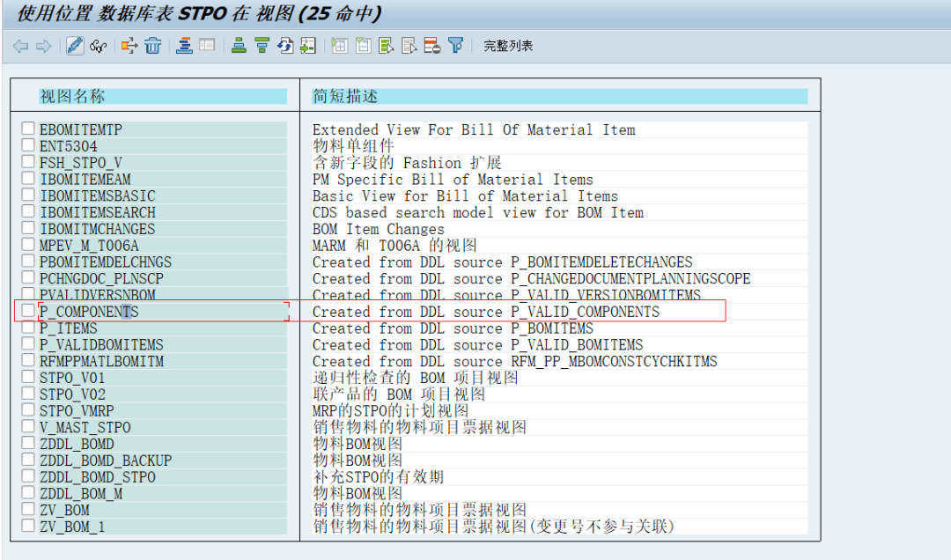Select the PBOMITEMDELCHNGS view name
The height and width of the screenshot is (560, 951).
[106, 262]
